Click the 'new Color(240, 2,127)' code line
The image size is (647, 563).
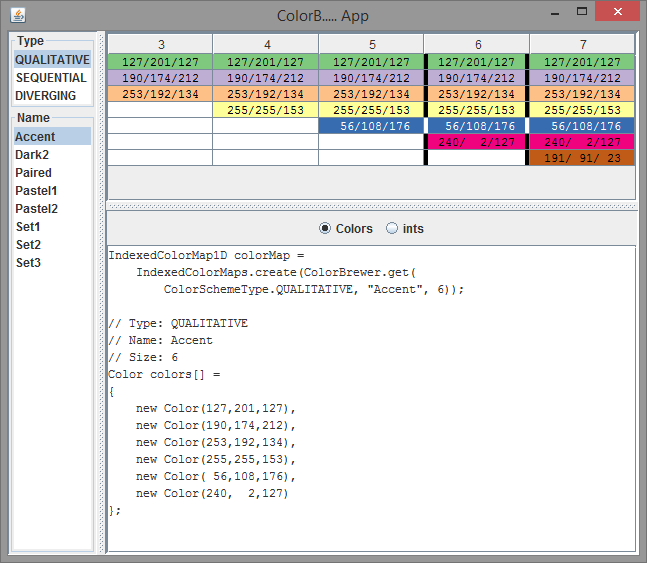point(212,494)
